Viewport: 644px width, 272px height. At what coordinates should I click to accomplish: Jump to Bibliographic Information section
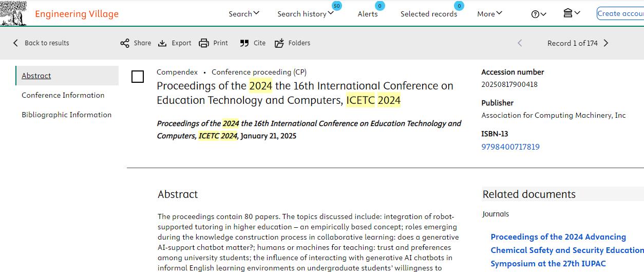66,115
